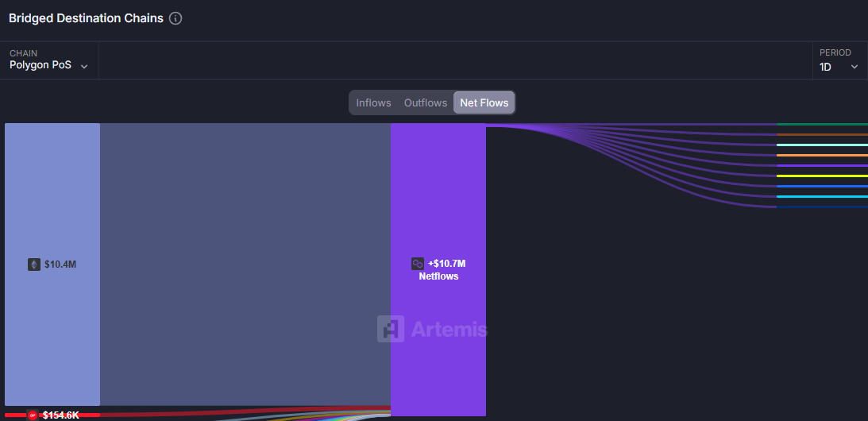Click the Ethereum icon next to $10.4M
Screen dimensions: 868x421
pyautogui.click(x=34, y=265)
